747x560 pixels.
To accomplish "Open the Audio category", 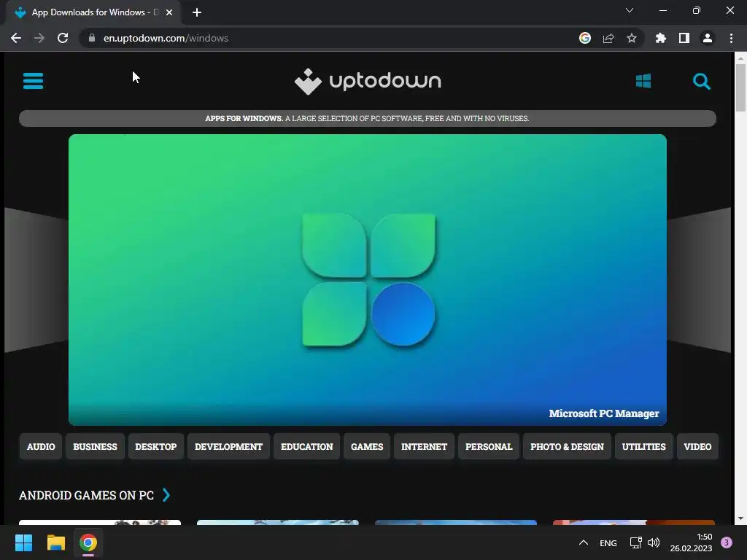I will (41, 447).
